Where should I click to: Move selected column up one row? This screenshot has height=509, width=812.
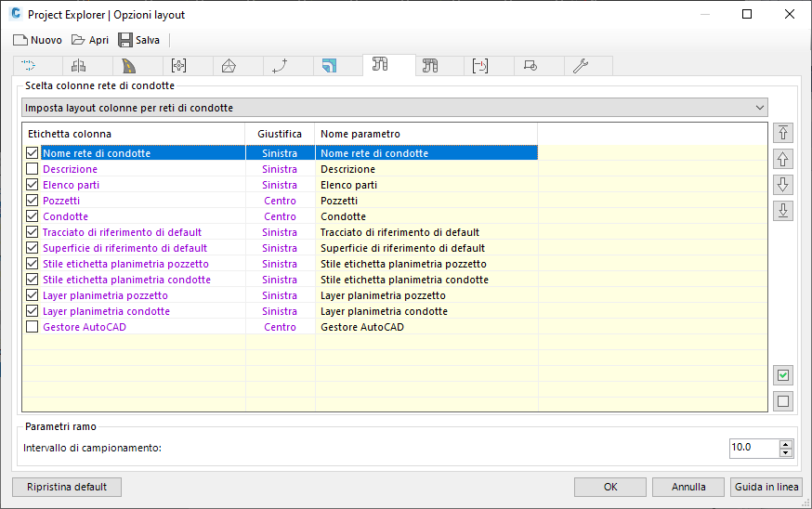783,159
